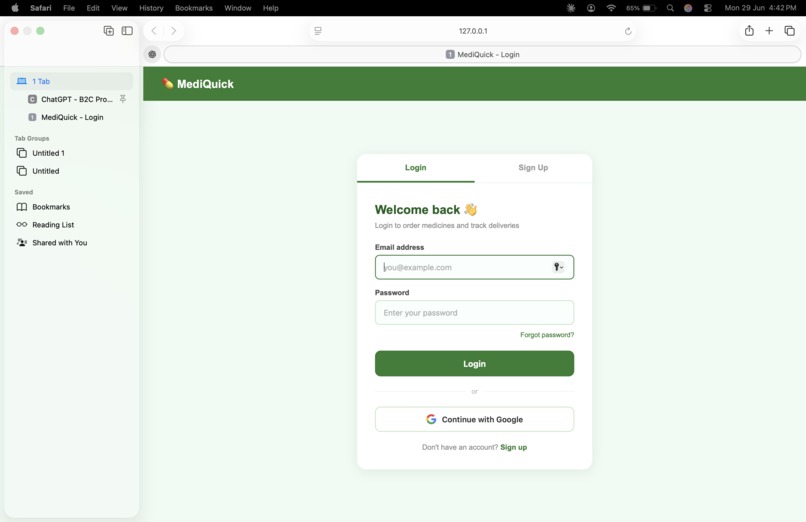806x522 pixels.
Task: Open the Edit menu
Action: click(93, 8)
